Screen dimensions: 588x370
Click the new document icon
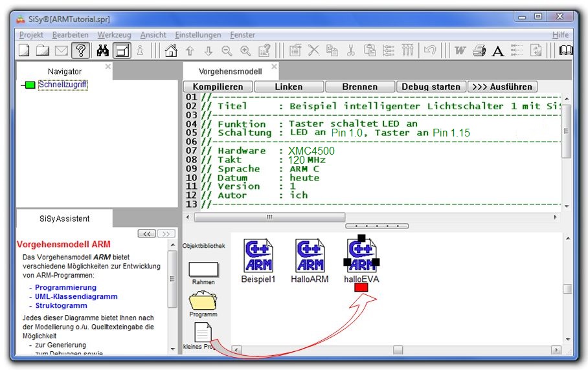pyautogui.click(x=24, y=50)
